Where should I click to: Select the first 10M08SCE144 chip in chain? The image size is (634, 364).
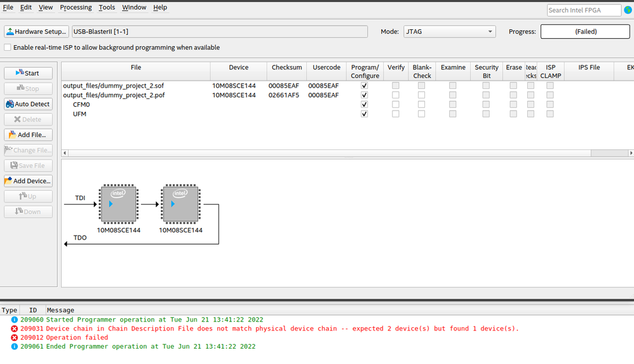[118, 204]
